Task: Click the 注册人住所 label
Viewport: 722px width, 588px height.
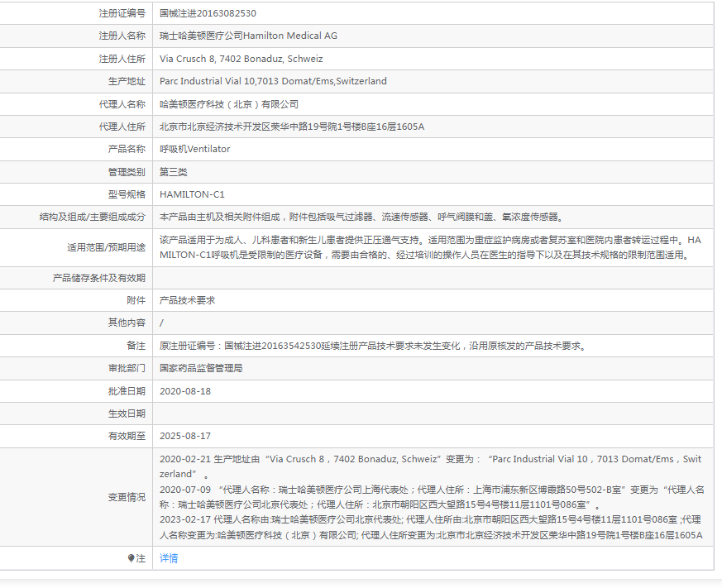Action: click(122, 59)
